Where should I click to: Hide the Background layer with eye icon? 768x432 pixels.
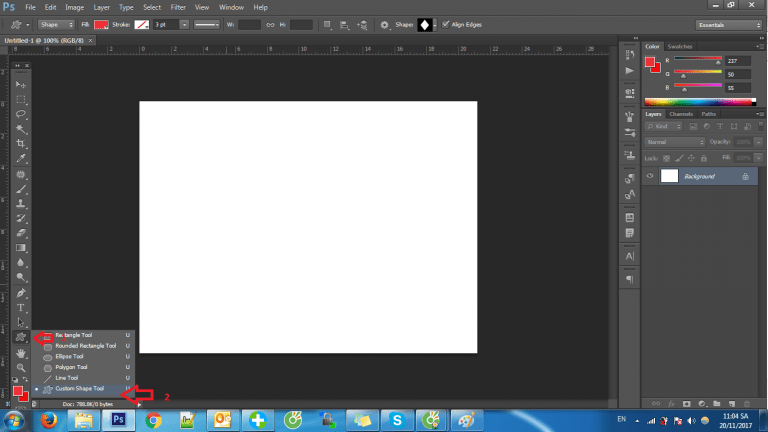[650, 176]
